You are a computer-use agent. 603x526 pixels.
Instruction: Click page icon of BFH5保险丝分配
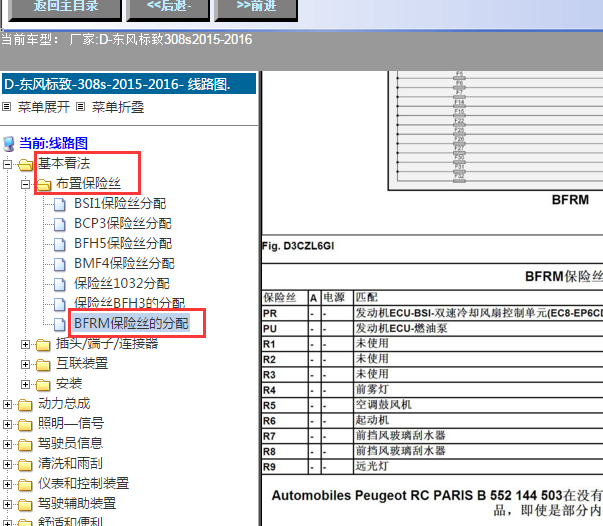pos(60,244)
